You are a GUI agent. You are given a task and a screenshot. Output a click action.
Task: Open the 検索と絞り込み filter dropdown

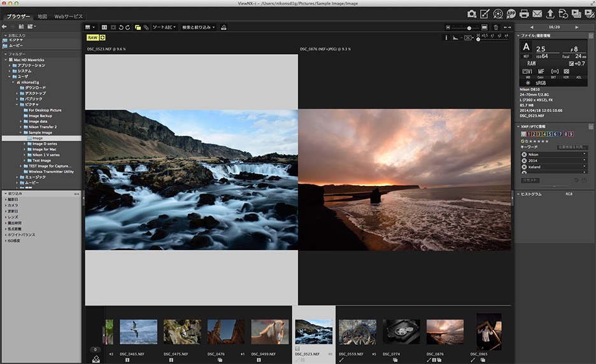point(198,27)
